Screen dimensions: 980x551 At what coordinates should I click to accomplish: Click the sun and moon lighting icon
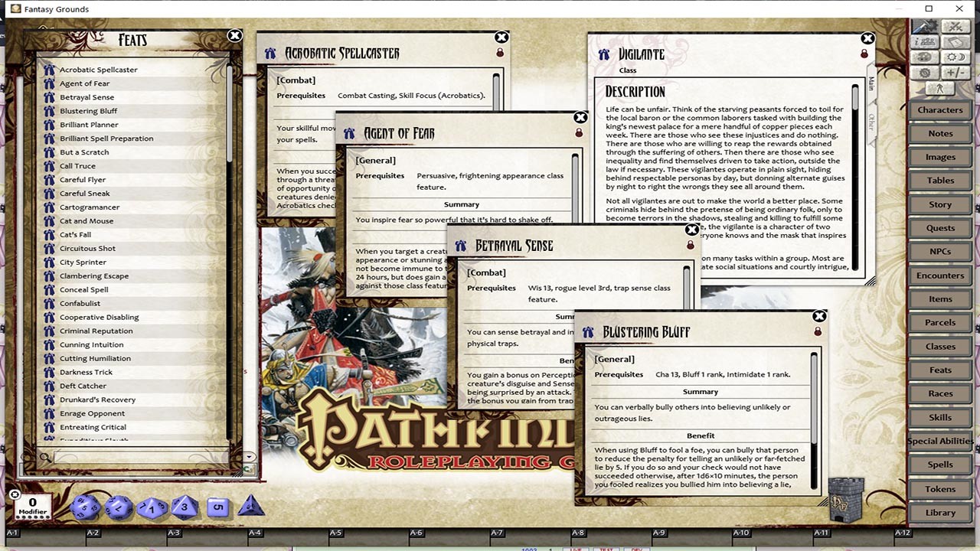(956, 58)
